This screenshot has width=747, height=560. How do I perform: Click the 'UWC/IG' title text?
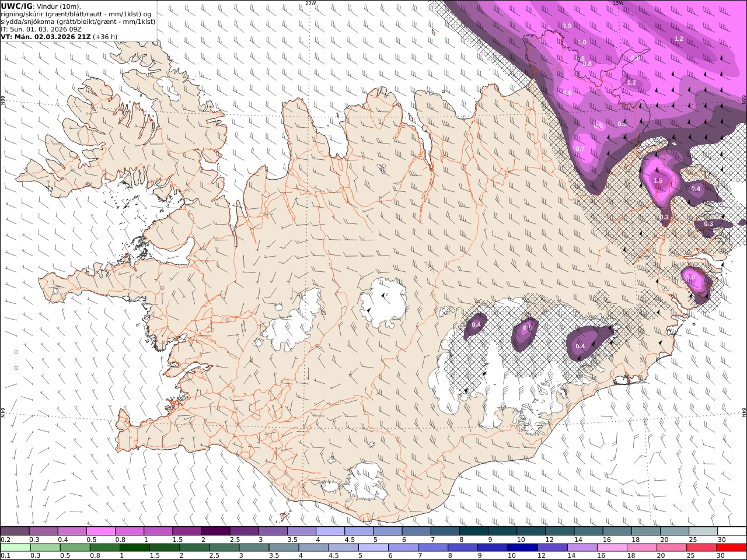17,6
